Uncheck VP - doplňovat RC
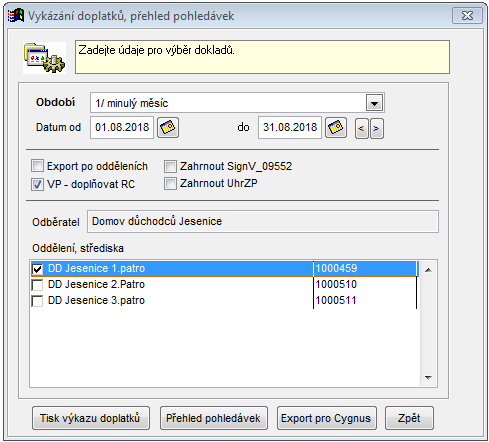 coord(37,184)
